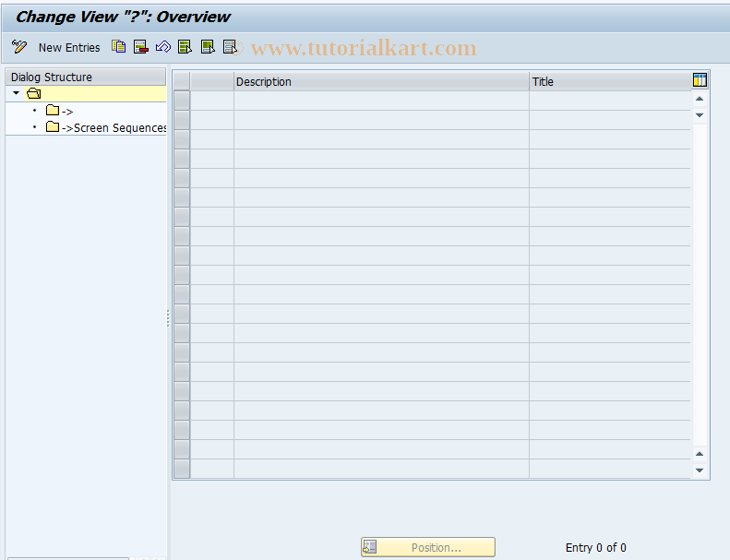
Task: Click the Delete row icon with the red minus
Action: [140, 46]
